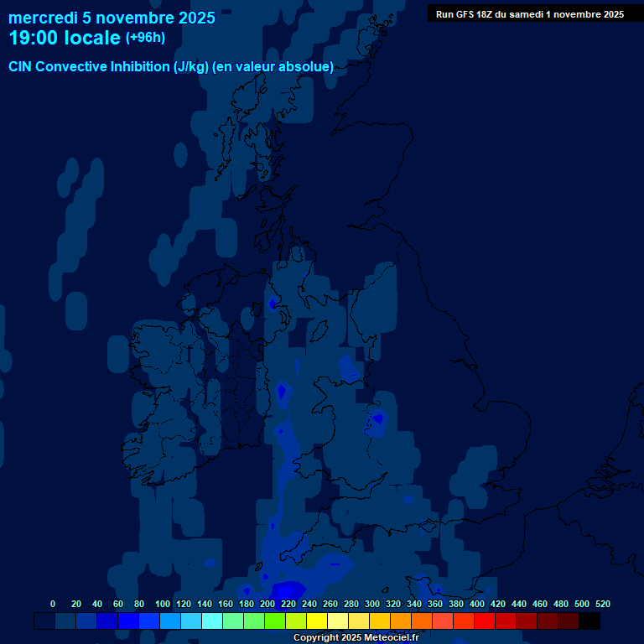Click the legend value label 520
This screenshot has width=644, height=644.
602,604
